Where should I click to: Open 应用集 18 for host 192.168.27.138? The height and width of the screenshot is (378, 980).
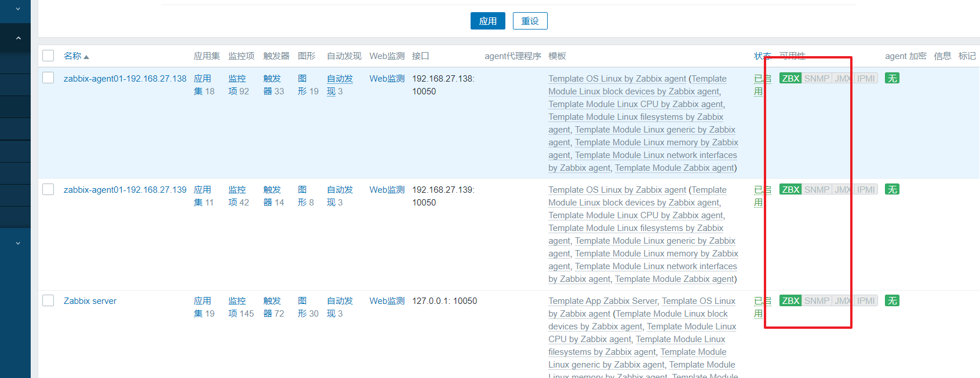tap(204, 85)
